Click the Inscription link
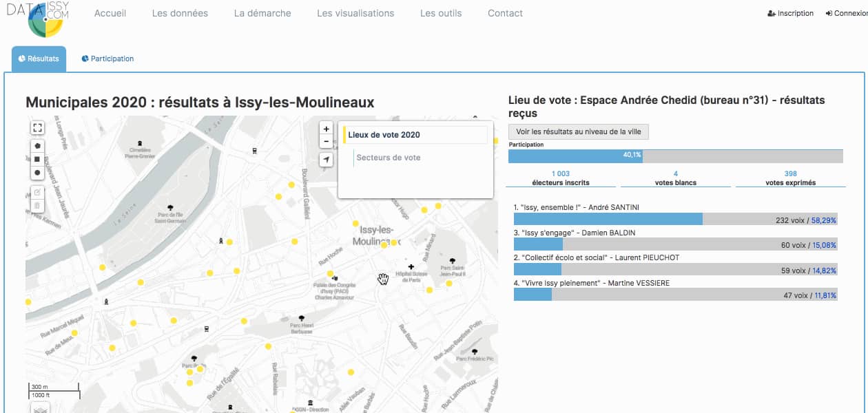The width and height of the screenshot is (868, 413). click(790, 13)
